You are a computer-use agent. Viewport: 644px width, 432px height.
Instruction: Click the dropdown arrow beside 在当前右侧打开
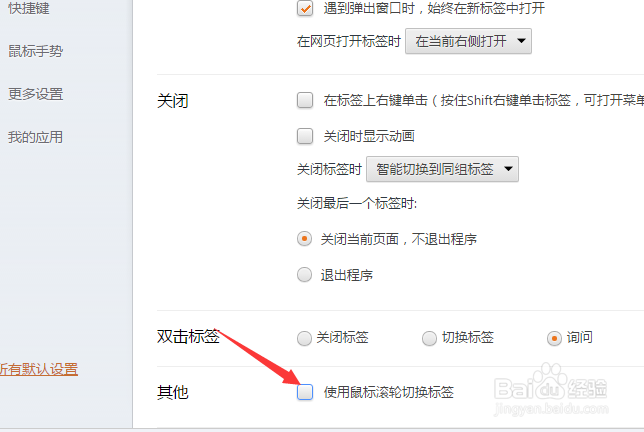[x=521, y=41]
